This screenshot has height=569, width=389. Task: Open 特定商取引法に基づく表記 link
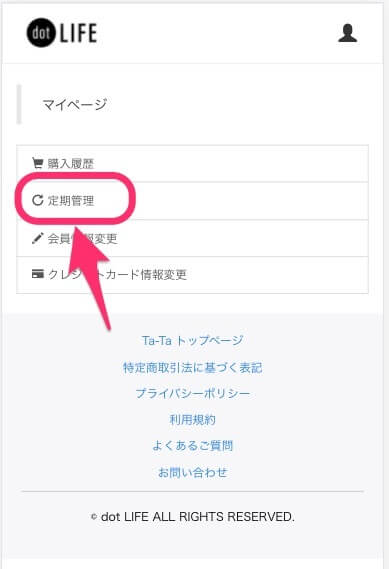192,368
